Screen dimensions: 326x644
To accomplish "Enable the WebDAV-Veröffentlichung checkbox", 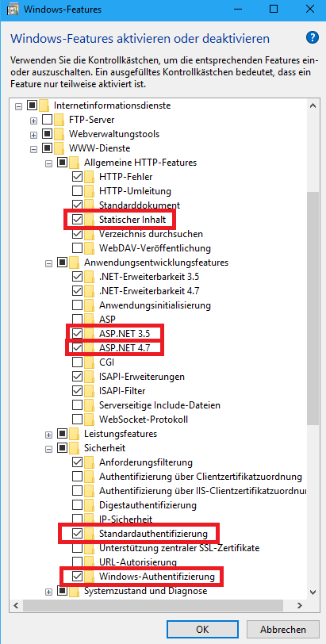I will (x=77, y=248).
